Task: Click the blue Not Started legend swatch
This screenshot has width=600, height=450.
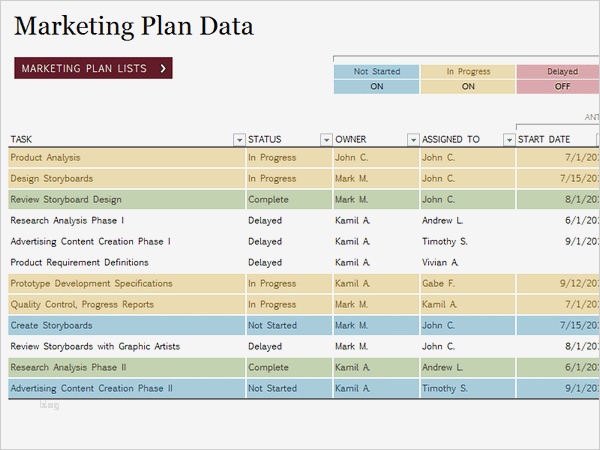Action: 376,72
